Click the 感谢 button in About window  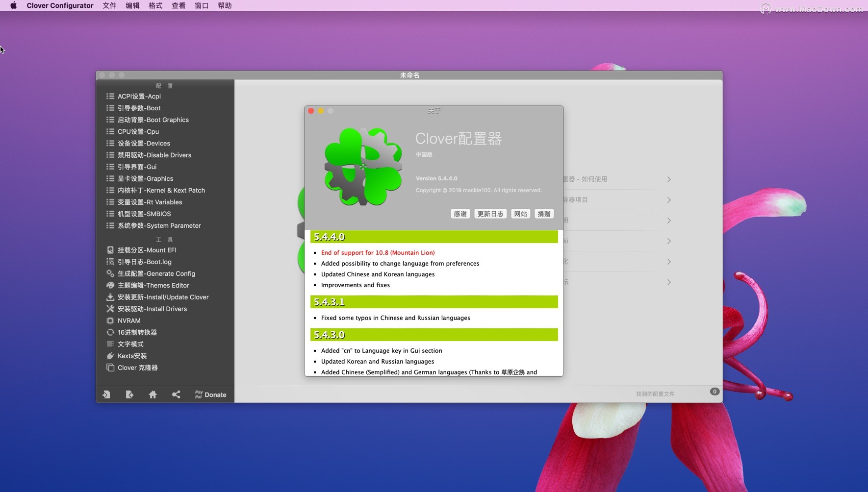(460, 214)
